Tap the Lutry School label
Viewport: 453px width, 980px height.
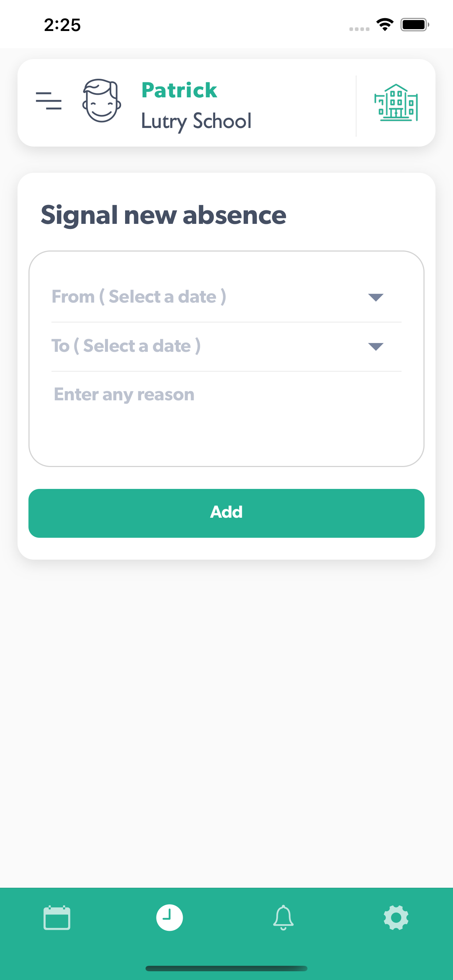[x=196, y=121]
